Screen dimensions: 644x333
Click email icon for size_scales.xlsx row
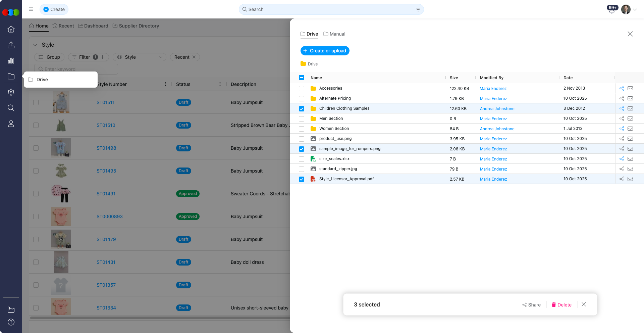[x=630, y=159]
